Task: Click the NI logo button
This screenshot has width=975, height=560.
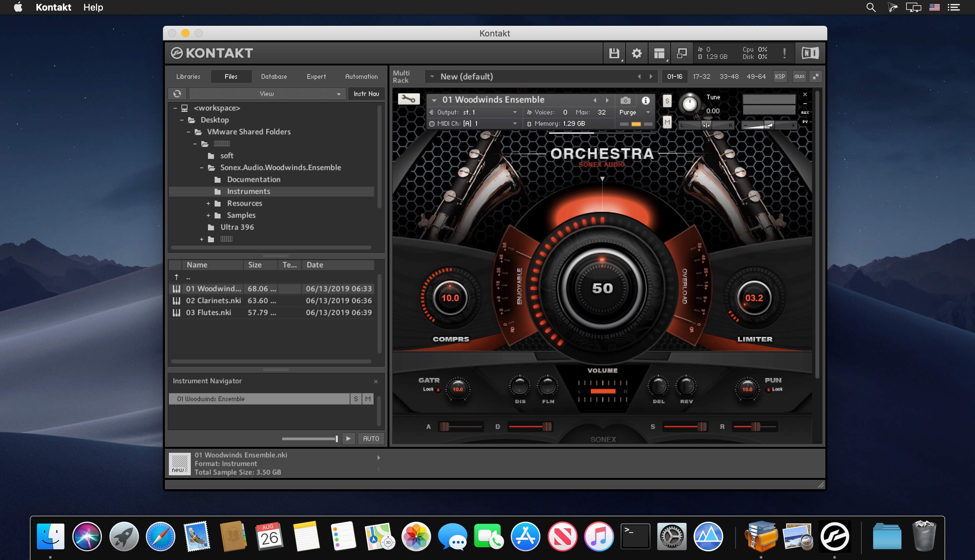Action: click(x=810, y=53)
